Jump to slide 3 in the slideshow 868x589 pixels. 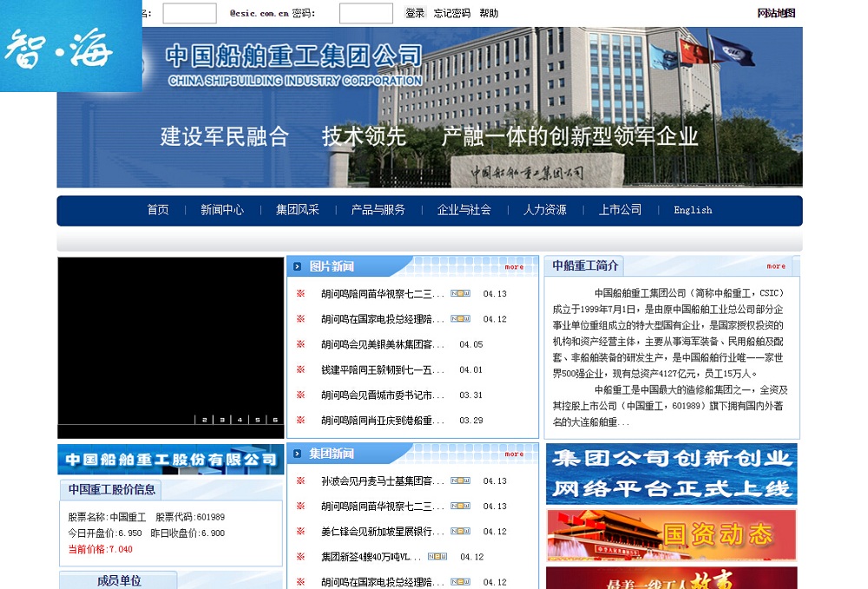[x=222, y=420]
